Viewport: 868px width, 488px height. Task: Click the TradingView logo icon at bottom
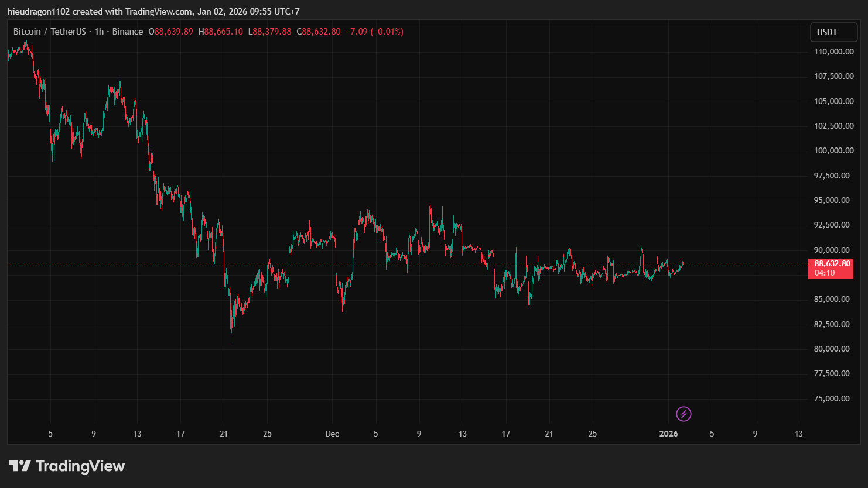(20, 466)
